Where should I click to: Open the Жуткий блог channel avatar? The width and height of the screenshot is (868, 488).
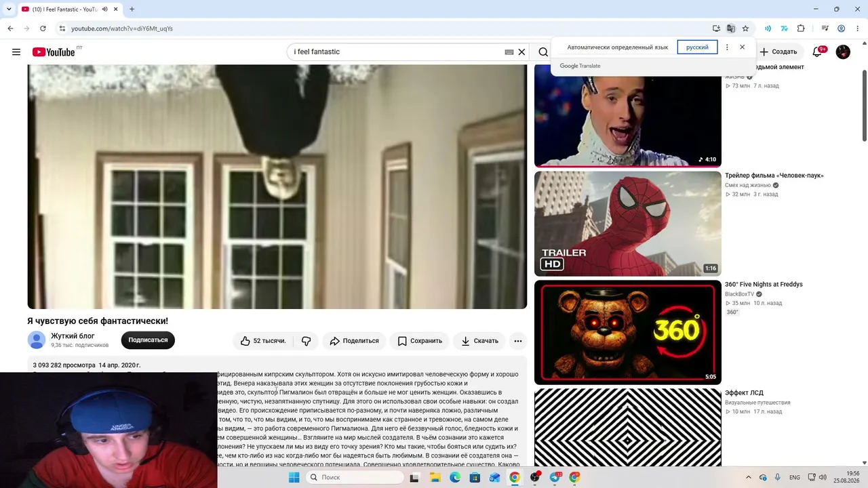coord(37,340)
